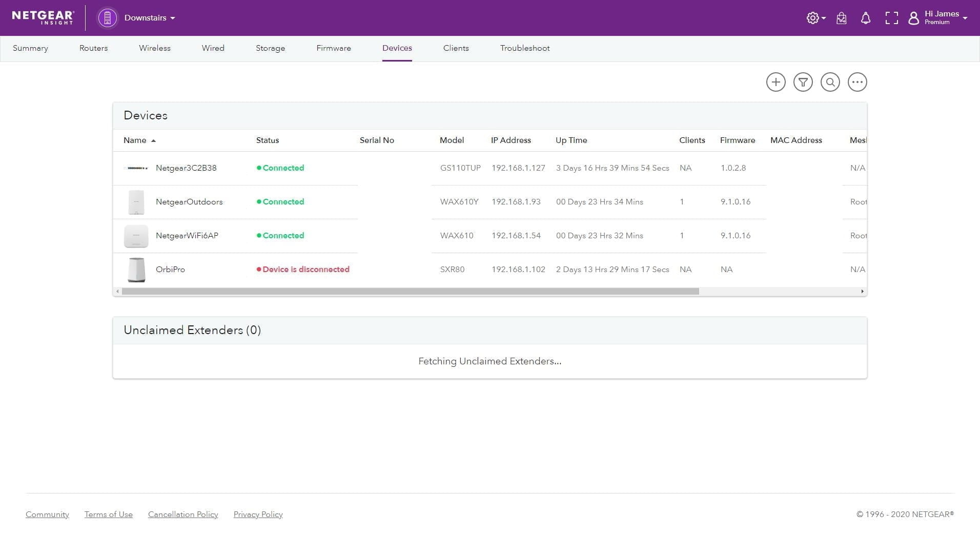This screenshot has width=980, height=536.
Task: Click the search magnifier icon
Action: (x=830, y=82)
